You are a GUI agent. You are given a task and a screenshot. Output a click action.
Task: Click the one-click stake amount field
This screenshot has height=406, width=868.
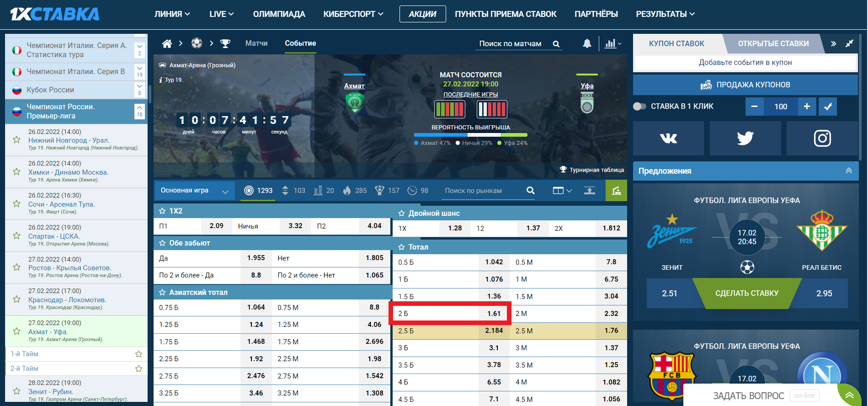(x=781, y=107)
